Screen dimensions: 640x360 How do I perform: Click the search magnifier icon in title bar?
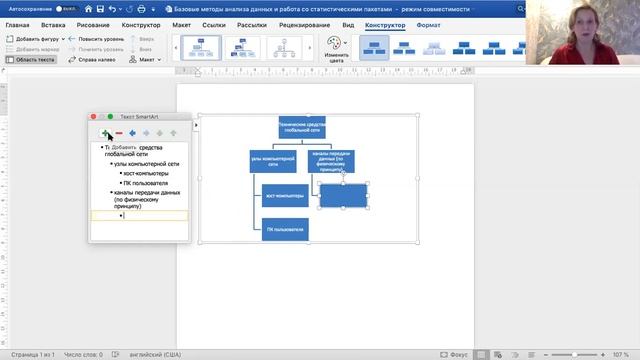[x=520, y=9]
